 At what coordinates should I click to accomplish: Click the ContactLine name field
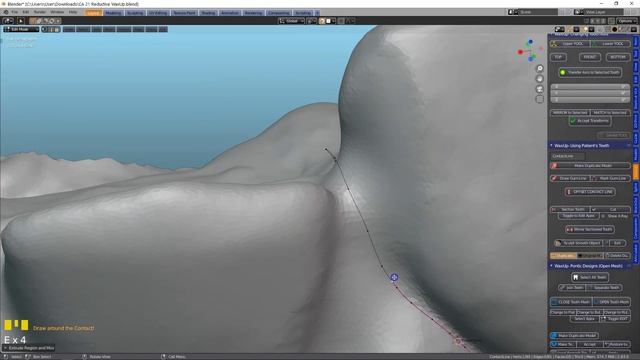[x=567, y=156]
